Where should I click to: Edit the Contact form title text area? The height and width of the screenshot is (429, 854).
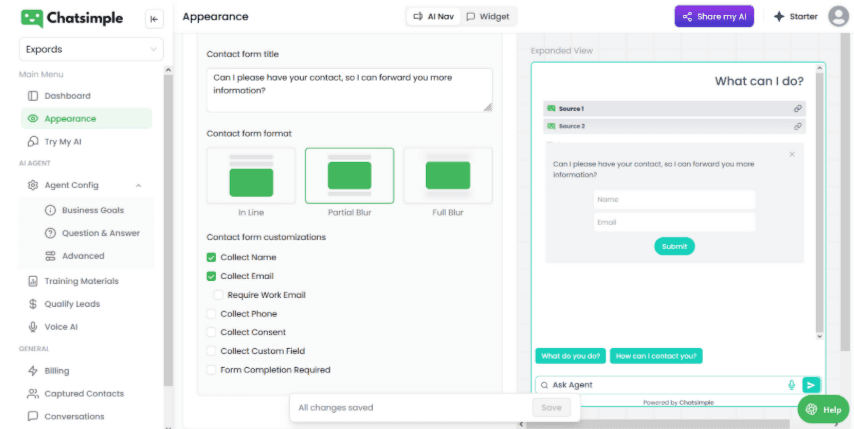pos(349,90)
